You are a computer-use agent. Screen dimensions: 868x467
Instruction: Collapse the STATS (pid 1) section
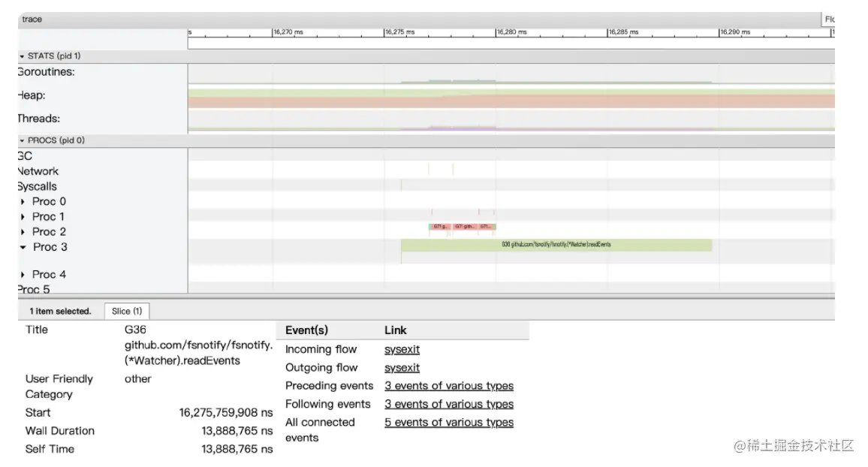(22, 56)
